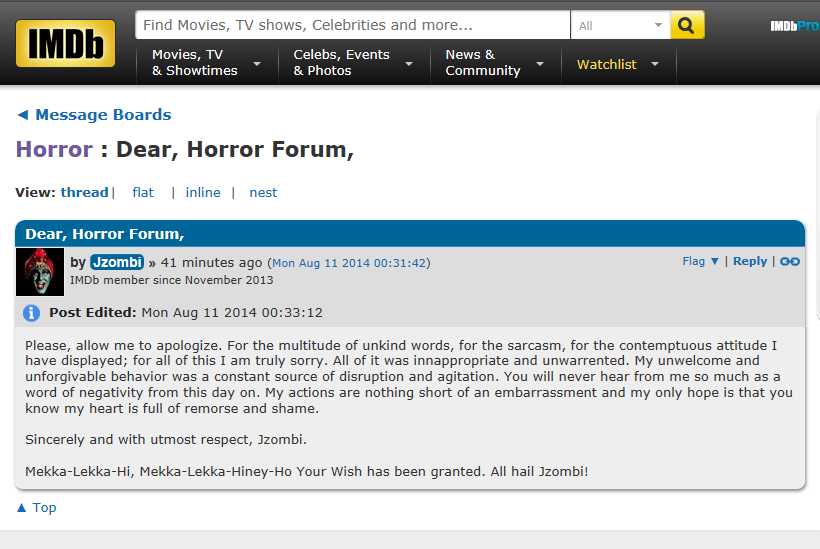Open the News & Community menu
820x549 pixels.
pos(494,63)
